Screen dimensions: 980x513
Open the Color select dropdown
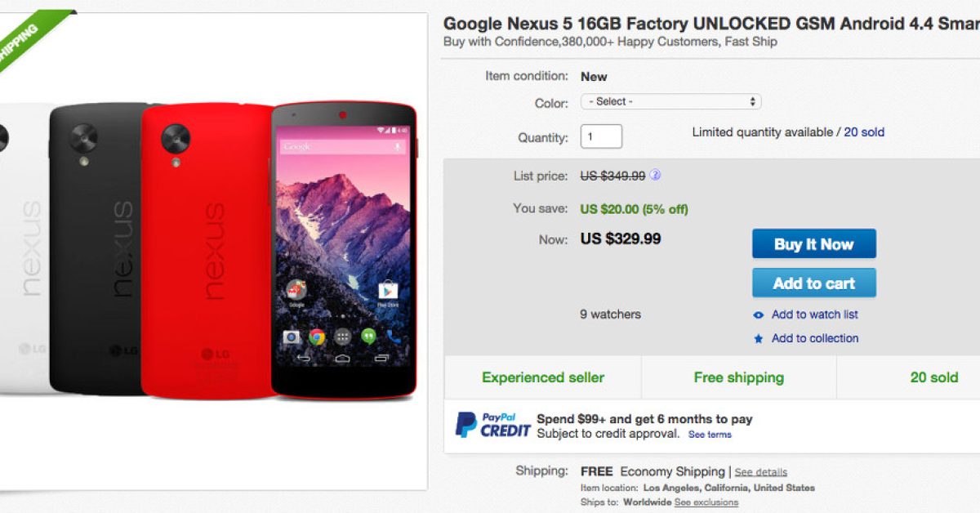(x=670, y=102)
